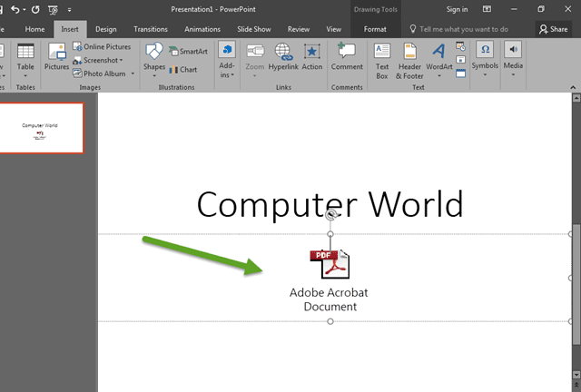
Task: Draw a Text Box
Action: point(382,61)
